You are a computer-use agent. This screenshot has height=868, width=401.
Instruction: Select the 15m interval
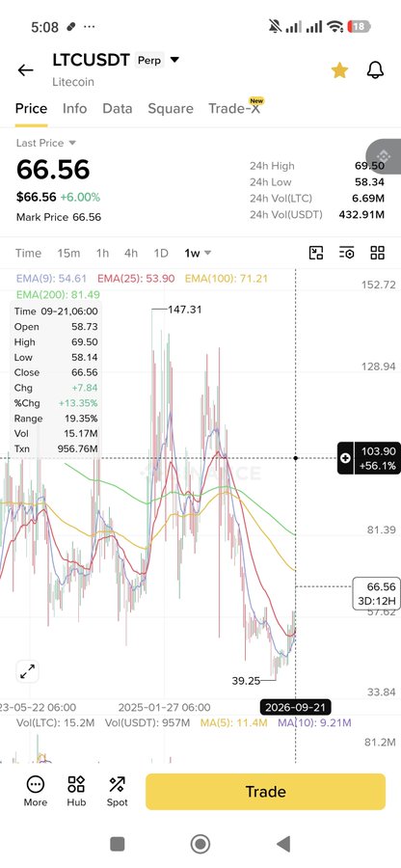(68, 253)
